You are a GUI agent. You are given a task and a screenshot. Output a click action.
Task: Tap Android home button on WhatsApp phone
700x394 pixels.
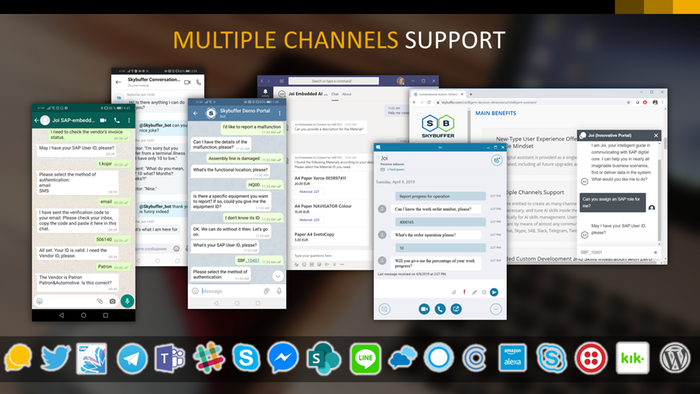click(83, 315)
